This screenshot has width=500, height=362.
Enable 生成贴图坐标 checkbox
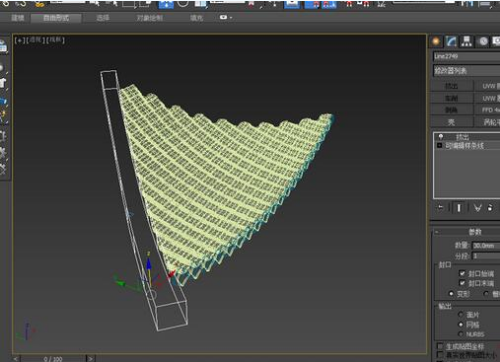[440, 346]
